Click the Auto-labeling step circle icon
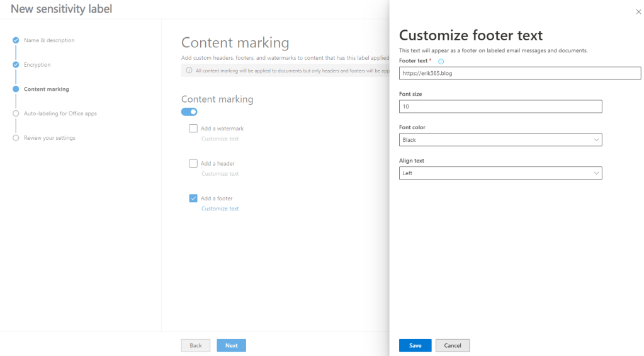This screenshot has width=644, height=356. (16, 113)
